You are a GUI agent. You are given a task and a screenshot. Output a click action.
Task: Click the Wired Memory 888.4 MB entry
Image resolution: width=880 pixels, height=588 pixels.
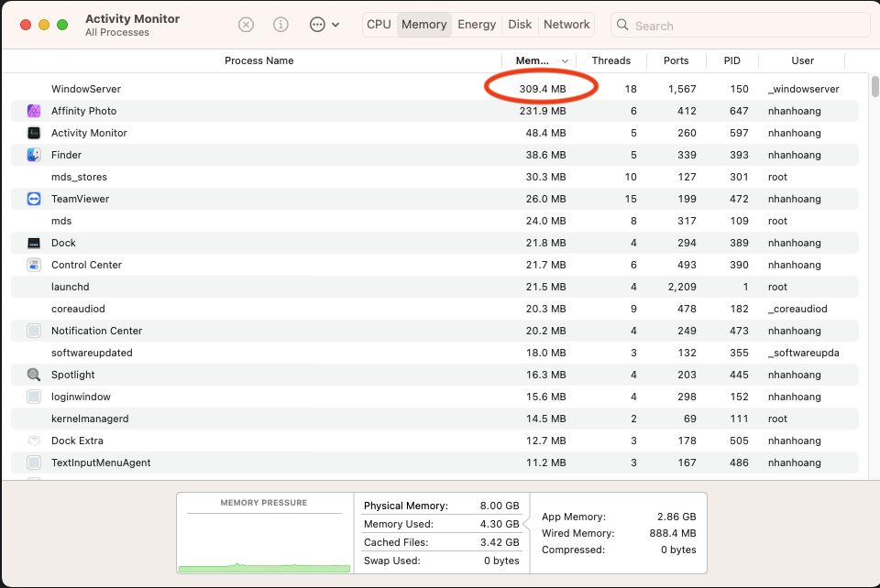click(619, 533)
